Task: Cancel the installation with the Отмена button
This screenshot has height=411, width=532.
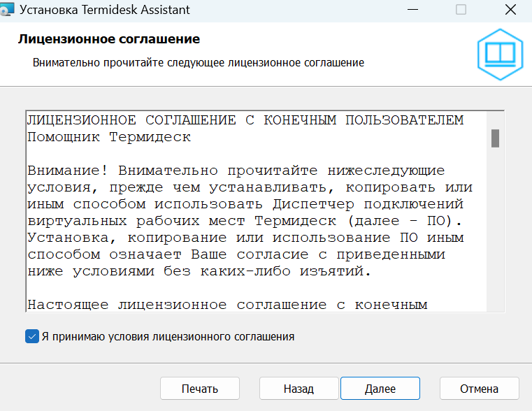Action: pos(479,389)
